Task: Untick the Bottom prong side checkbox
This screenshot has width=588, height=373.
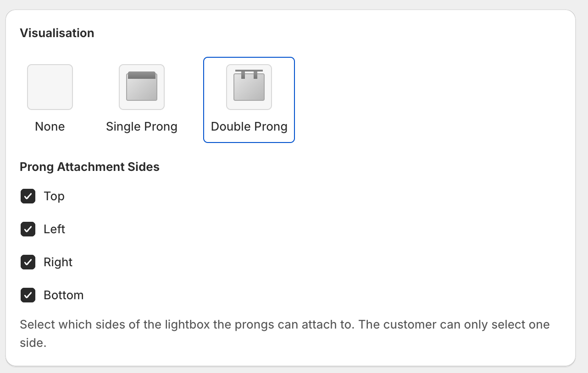Action: pyautogui.click(x=28, y=295)
